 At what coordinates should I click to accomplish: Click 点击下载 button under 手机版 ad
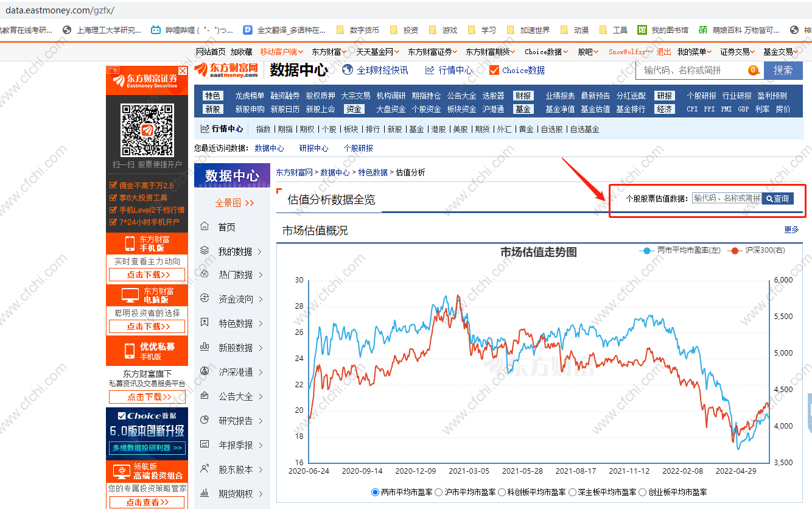pyautogui.click(x=147, y=275)
